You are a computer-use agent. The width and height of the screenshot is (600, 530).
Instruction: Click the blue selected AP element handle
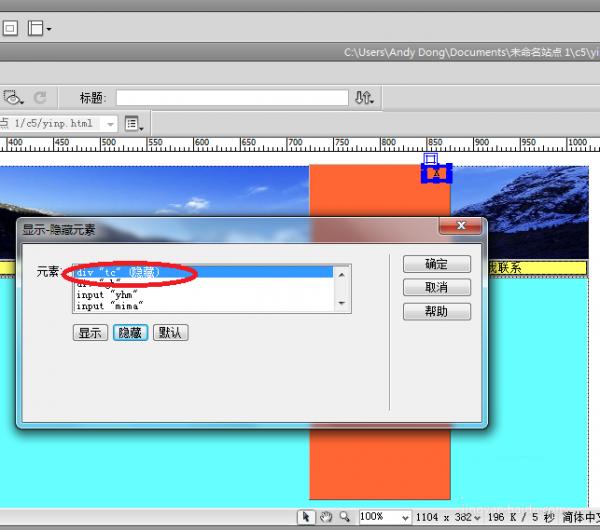pos(437,173)
